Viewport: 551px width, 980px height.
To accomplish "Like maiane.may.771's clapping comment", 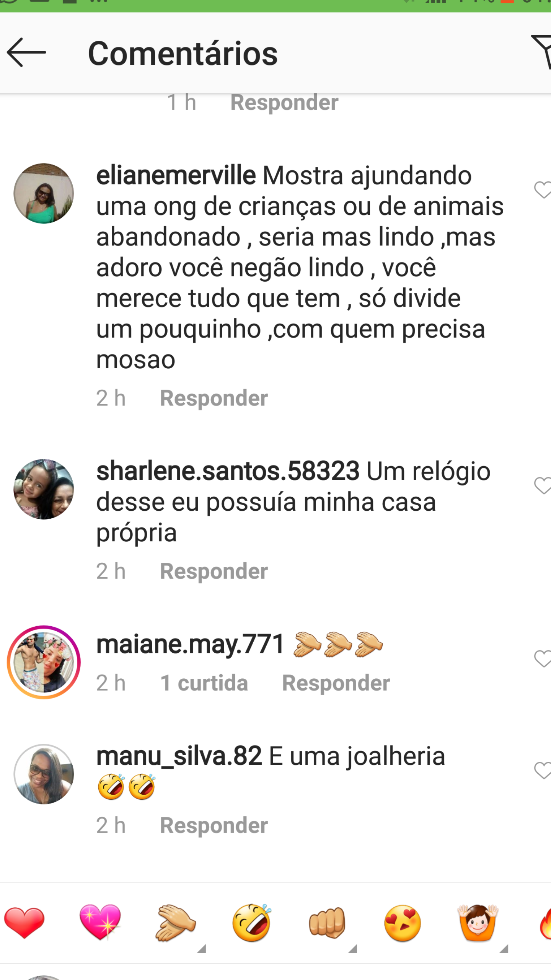I will coord(543,659).
